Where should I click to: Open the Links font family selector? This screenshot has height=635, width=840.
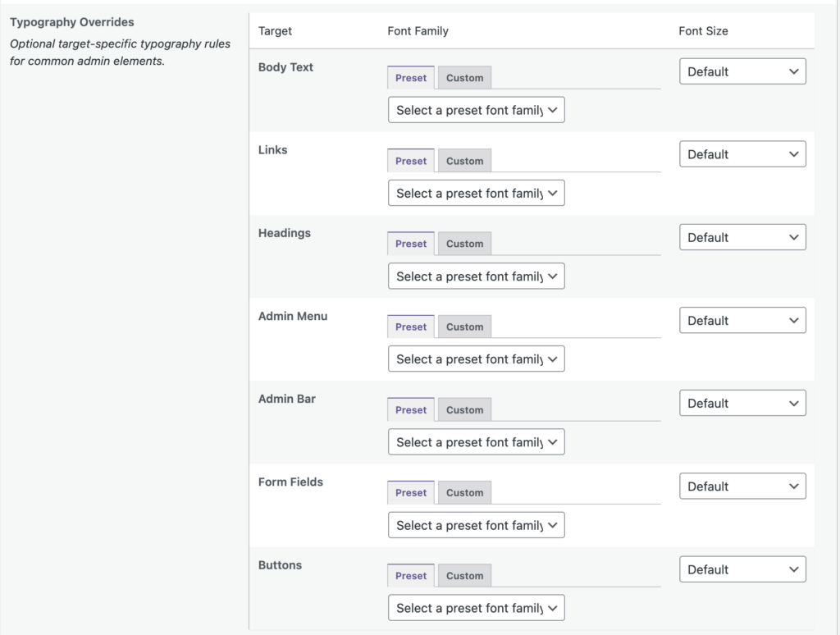tap(476, 193)
